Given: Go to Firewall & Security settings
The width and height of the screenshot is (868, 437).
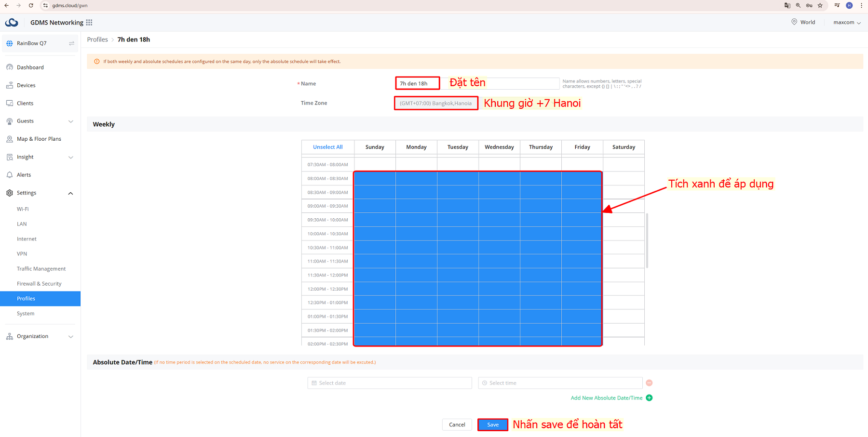Looking at the screenshot, I should (x=39, y=284).
